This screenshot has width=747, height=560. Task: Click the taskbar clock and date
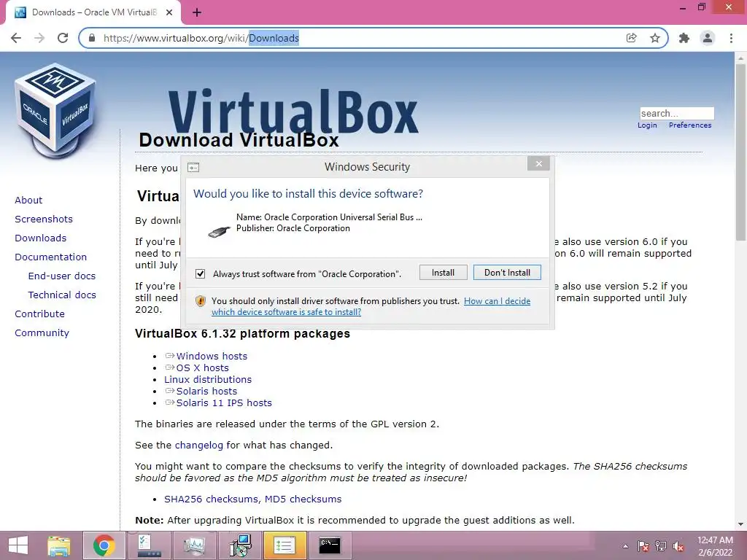coord(715,546)
